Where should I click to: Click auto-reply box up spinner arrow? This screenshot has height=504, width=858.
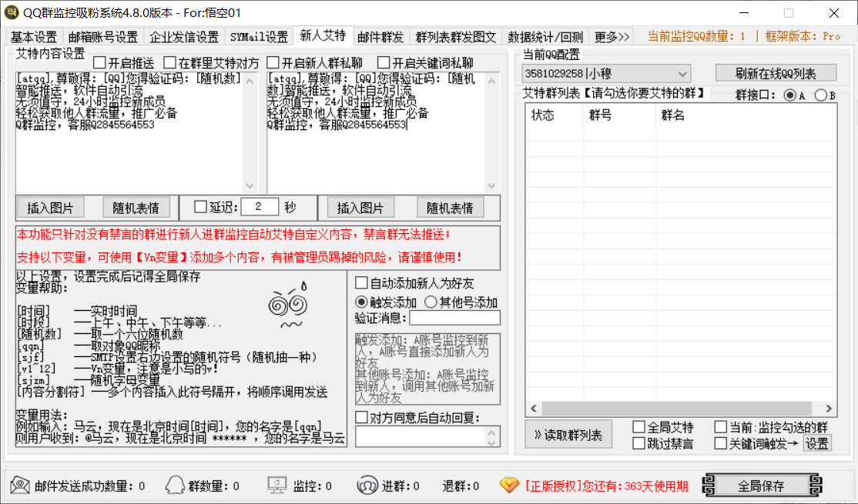pos(492,432)
